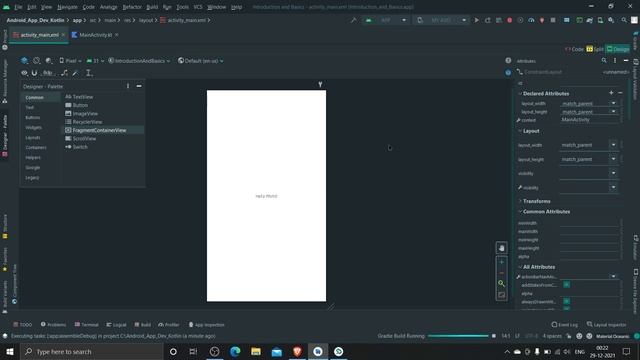Run the app with the play button

click(476, 20)
